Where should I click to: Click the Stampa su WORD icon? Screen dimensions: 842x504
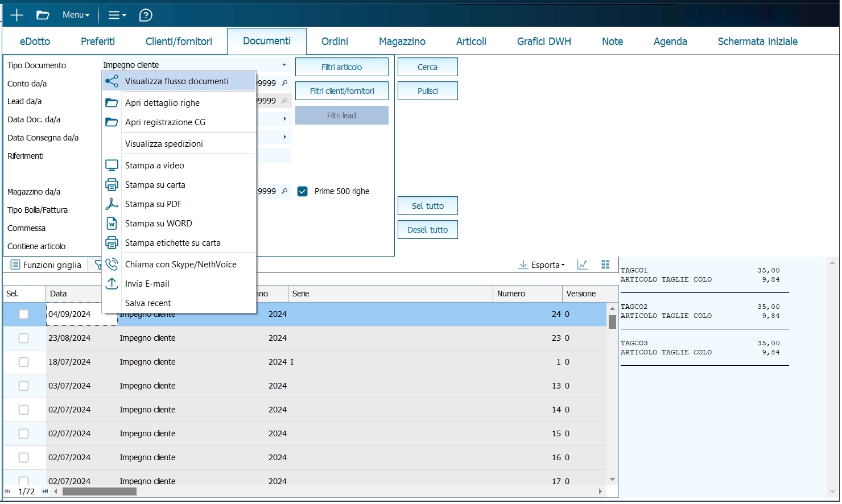(112, 224)
